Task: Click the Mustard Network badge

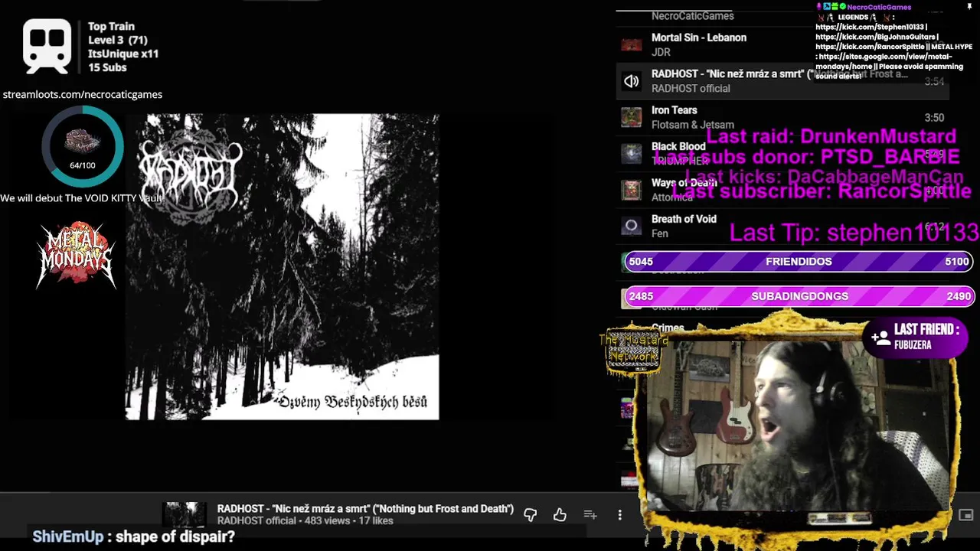Action: coord(633,351)
